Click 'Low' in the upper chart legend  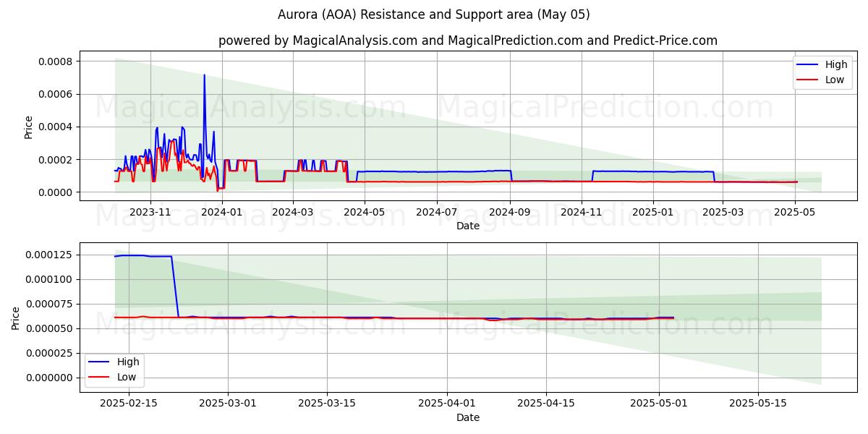coord(835,80)
